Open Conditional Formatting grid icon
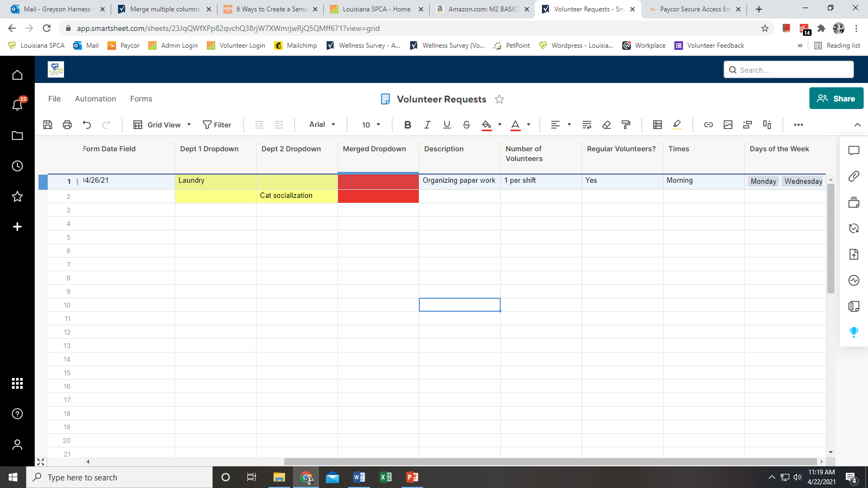Viewport: 868px width, 488px height. [x=658, y=125]
